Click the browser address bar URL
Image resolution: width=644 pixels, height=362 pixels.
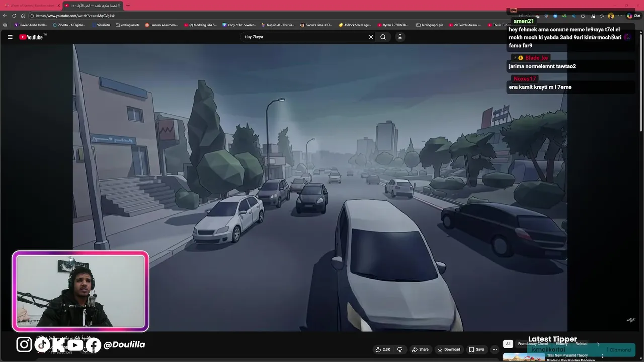[75, 16]
